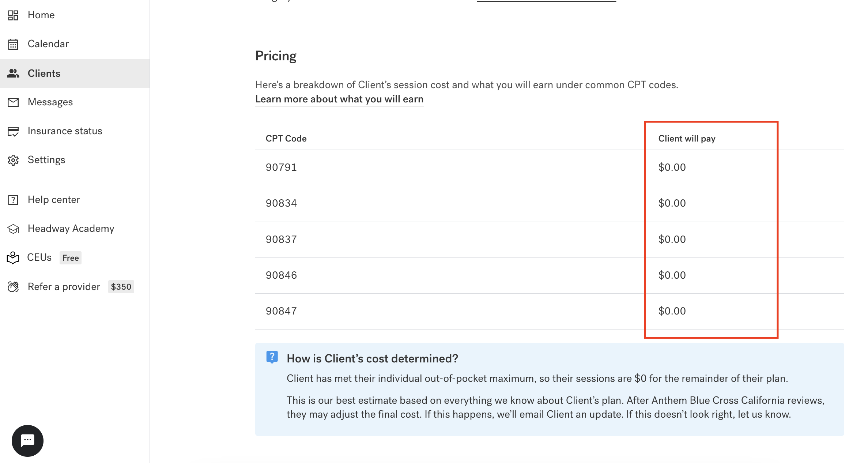Click the Client will pay column header
Viewport: 868px width, 463px height.
pyautogui.click(x=687, y=138)
